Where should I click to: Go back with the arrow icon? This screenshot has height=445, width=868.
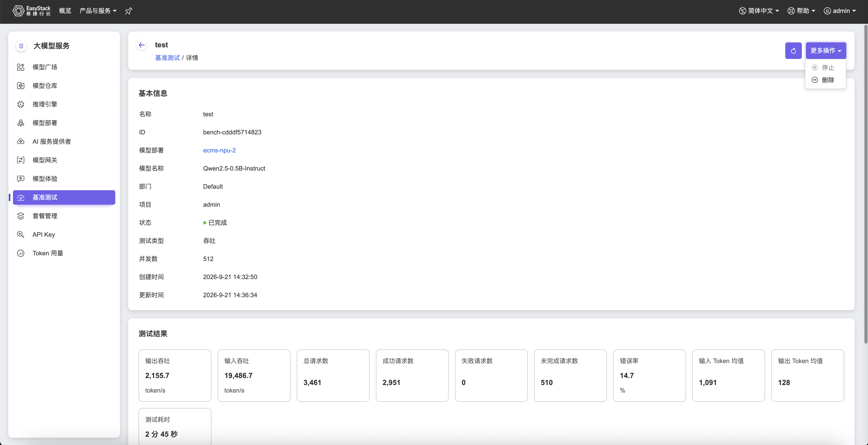click(x=142, y=45)
